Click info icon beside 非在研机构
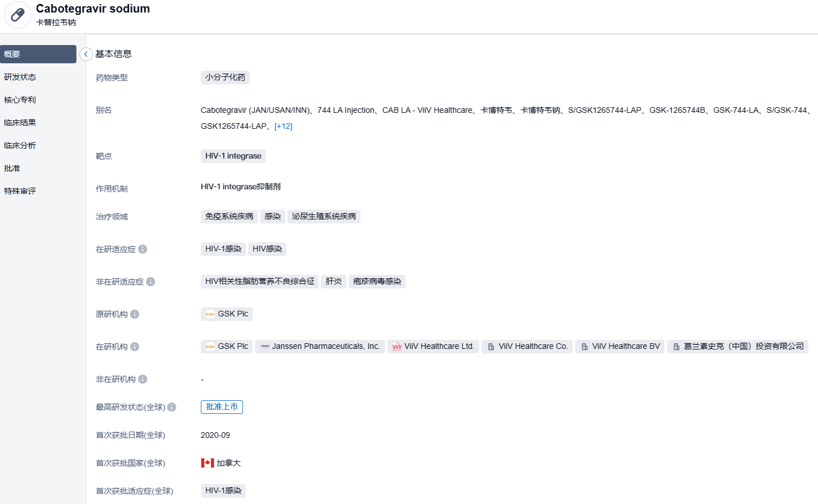818x504 pixels. click(x=143, y=379)
